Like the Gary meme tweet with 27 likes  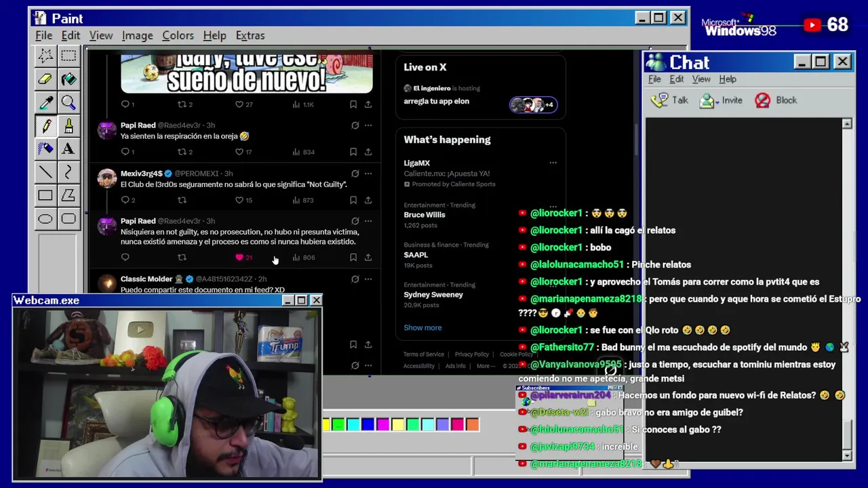click(244, 104)
